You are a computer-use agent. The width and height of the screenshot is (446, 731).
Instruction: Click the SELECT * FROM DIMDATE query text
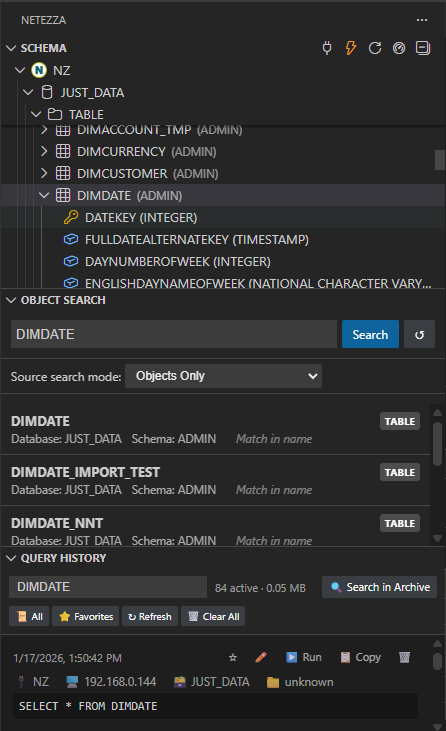coord(88,706)
